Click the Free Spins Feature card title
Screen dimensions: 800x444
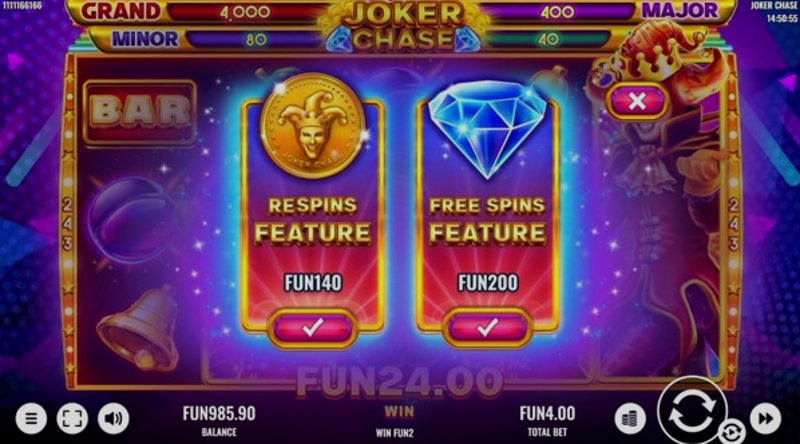click(488, 220)
